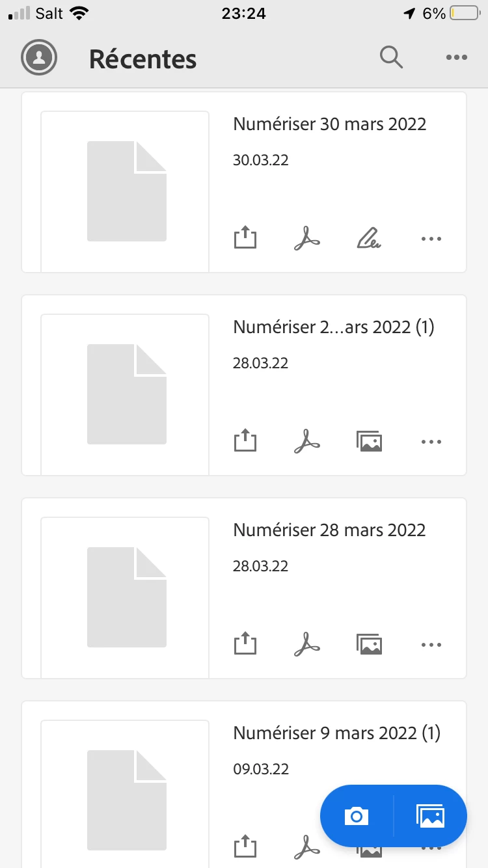
Task: Open Numériser 28 mars 2022 in Acrobat
Action: pyautogui.click(x=306, y=645)
